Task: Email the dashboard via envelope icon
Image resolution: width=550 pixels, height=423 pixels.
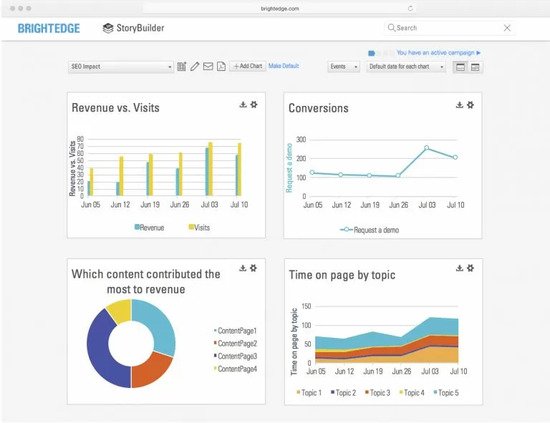Action: coord(208,66)
